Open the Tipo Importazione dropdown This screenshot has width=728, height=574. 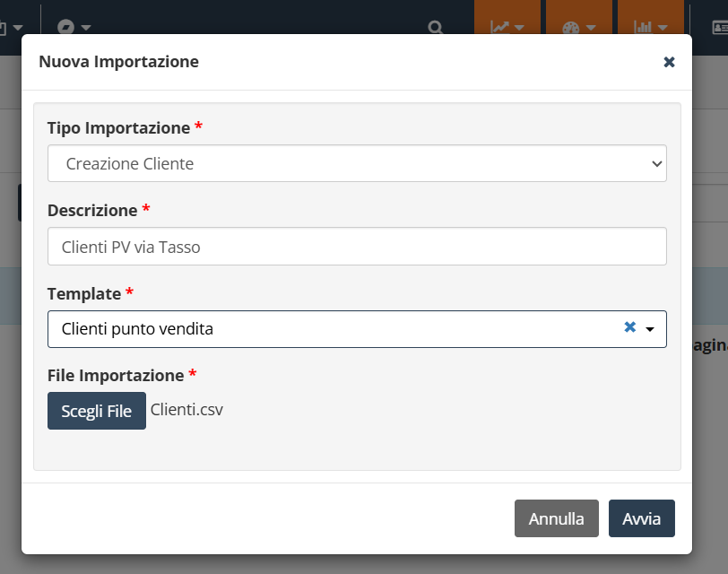(357, 163)
